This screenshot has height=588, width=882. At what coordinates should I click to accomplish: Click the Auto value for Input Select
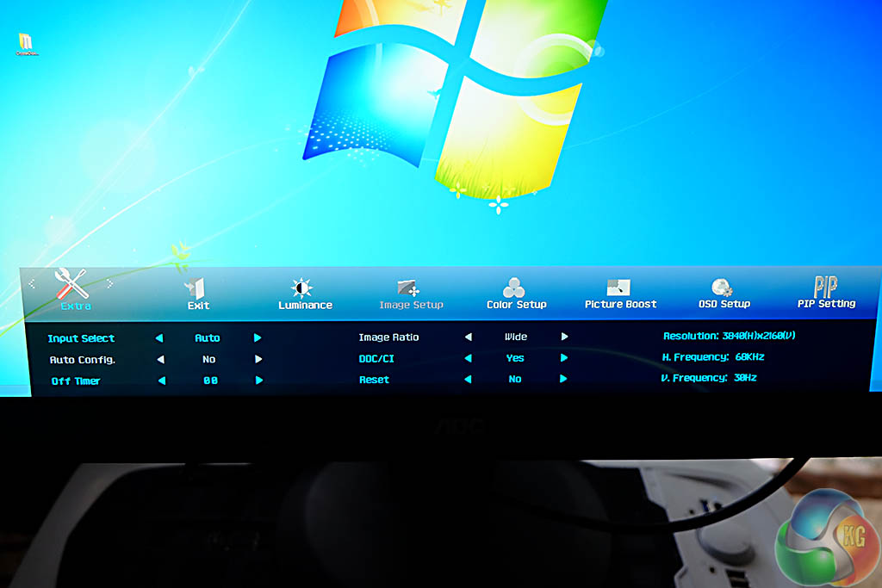[x=208, y=337]
